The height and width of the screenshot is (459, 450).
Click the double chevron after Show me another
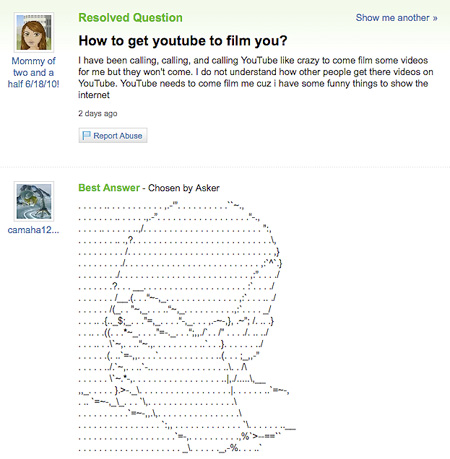click(435, 18)
